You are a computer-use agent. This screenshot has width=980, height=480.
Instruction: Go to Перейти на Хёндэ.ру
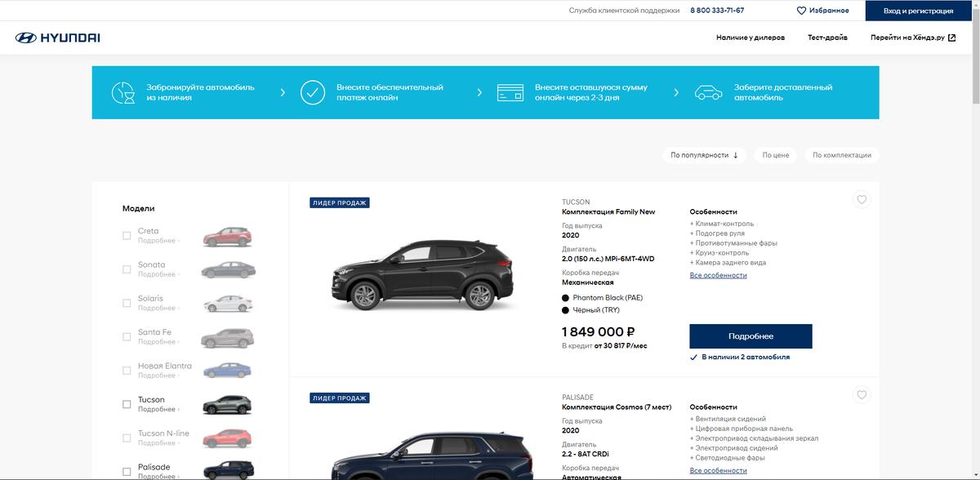(913, 38)
